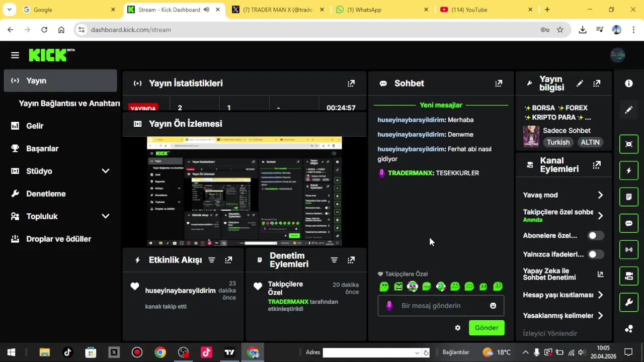Screen dimensions: 644x362
Task: Click into the Bir mesaj gönderin field
Action: click(x=441, y=306)
